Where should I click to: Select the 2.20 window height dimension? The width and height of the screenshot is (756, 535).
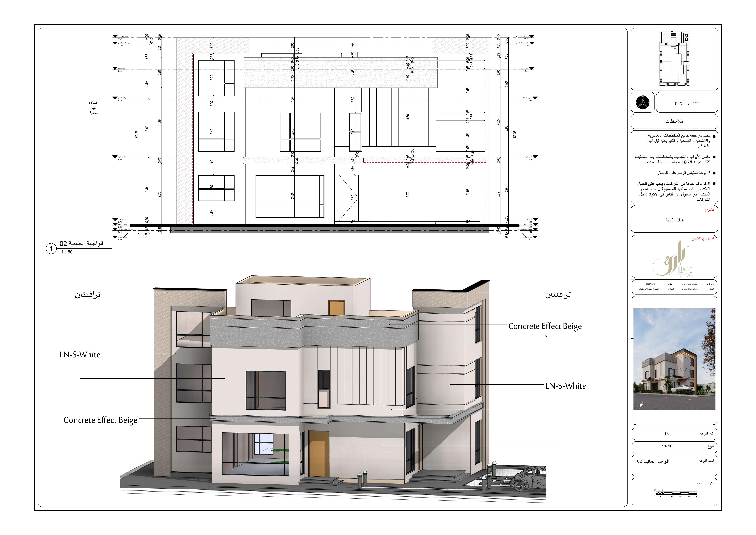coord(212,77)
